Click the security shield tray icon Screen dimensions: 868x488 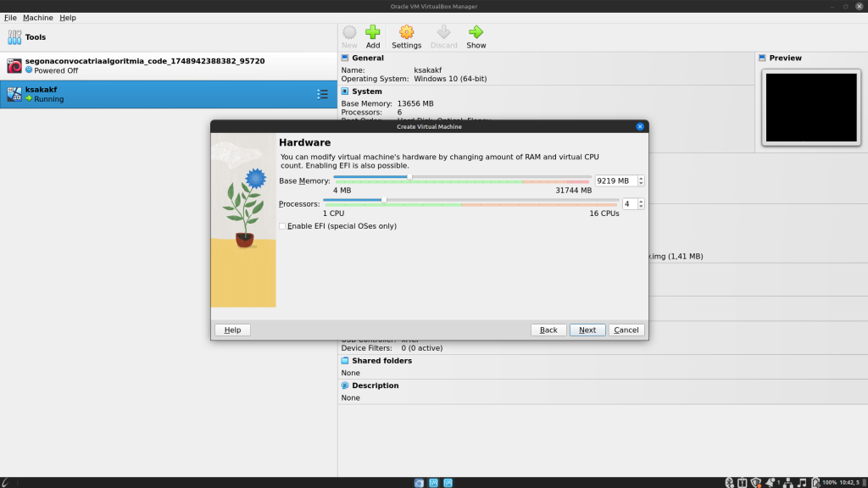tap(755, 483)
